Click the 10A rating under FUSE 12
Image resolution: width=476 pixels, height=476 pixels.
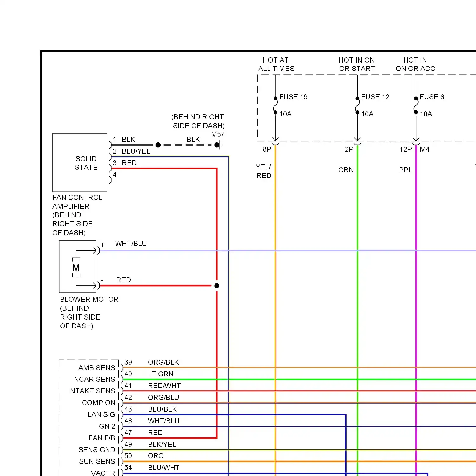pyautogui.click(x=367, y=114)
